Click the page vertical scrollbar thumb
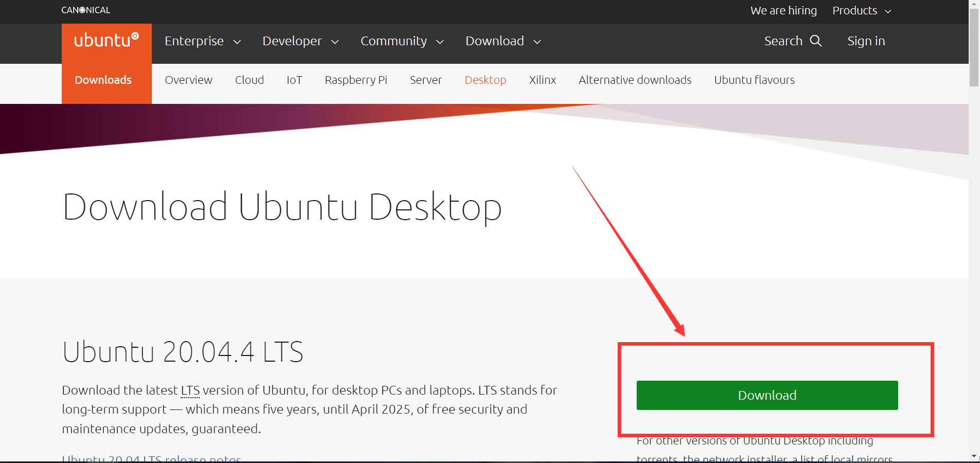Viewport: 980px width, 463px height. coord(974,47)
